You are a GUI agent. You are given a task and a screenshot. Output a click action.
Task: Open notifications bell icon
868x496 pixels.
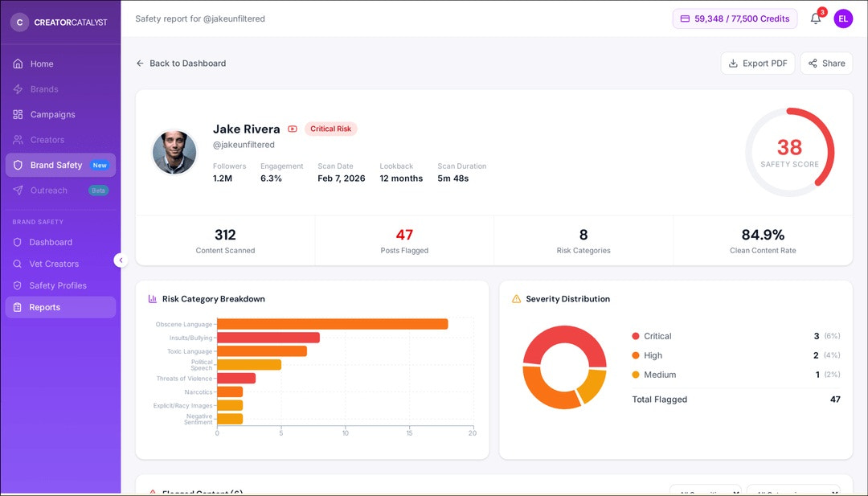click(816, 18)
